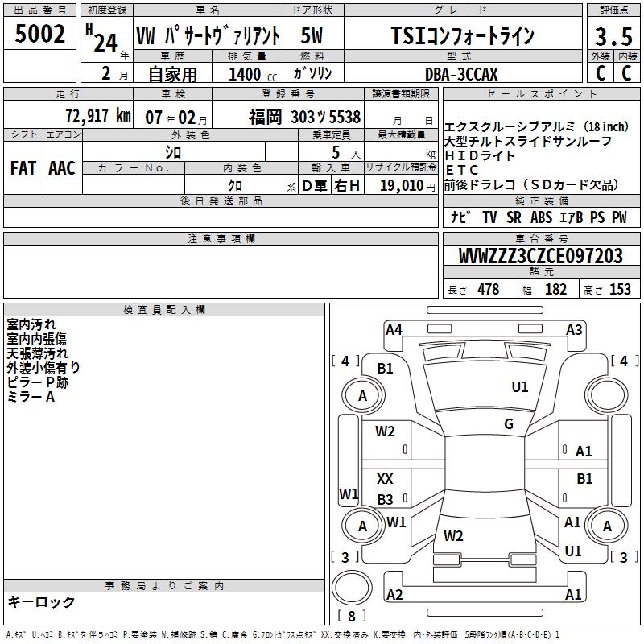Viewport: 644px width, 644px height.
Task: Select the spare tire circle above [ 8 ]
Action: pos(352,588)
